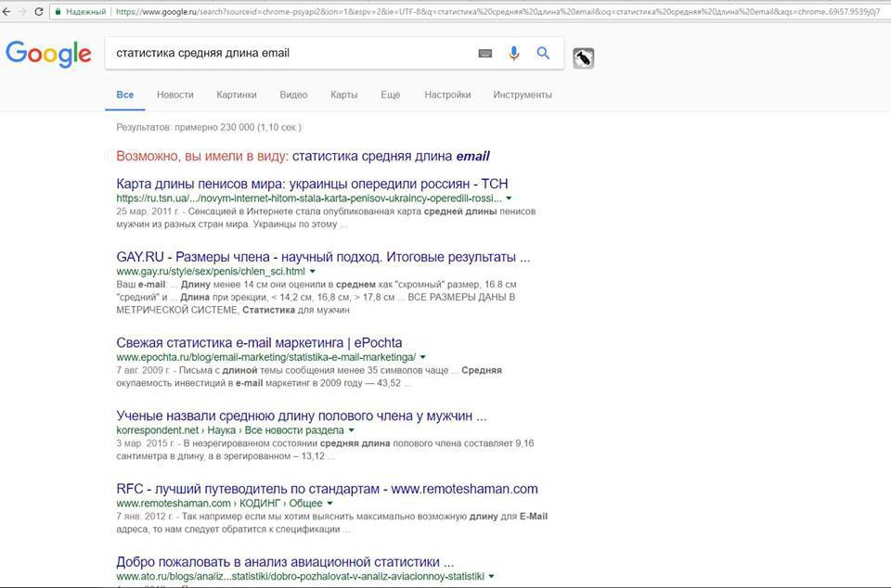This screenshot has width=891, height=588.
Task: Select the Все tab
Action: click(x=125, y=95)
